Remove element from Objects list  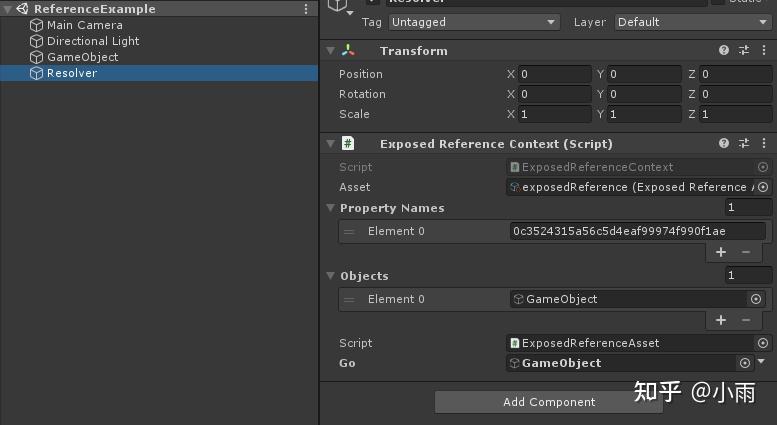[746, 320]
